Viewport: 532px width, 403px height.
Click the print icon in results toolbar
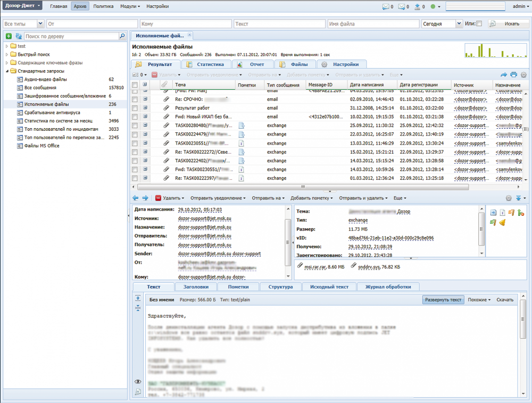pyautogui.click(x=513, y=75)
